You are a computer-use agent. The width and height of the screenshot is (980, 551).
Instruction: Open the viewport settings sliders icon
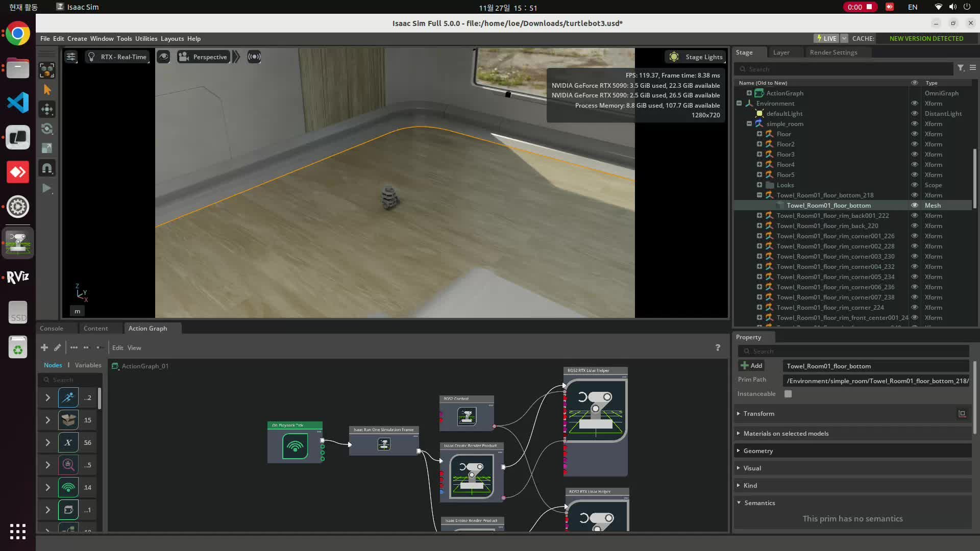[x=71, y=57]
